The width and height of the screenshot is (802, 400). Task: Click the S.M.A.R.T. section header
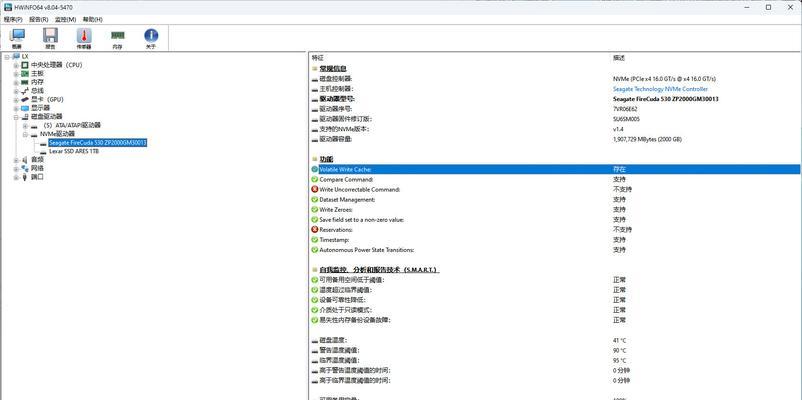(x=379, y=270)
